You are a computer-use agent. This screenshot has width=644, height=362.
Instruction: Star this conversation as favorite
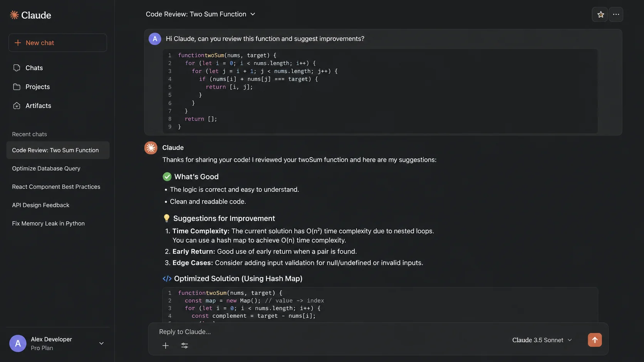pos(600,15)
